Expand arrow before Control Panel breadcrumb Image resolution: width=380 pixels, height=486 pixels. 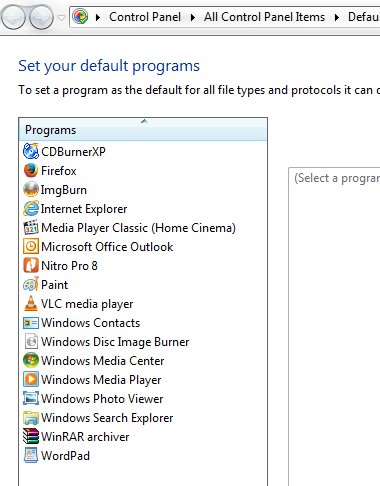tap(98, 17)
